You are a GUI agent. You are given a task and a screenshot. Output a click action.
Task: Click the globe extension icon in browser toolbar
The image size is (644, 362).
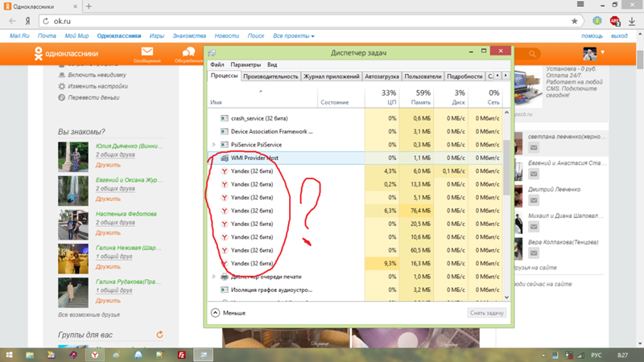pyautogui.click(x=597, y=21)
